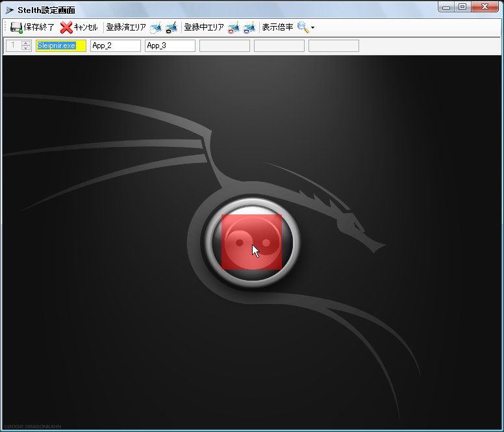
Task: Click the white-eraser icon after 登録済エリア
Action: point(156,28)
